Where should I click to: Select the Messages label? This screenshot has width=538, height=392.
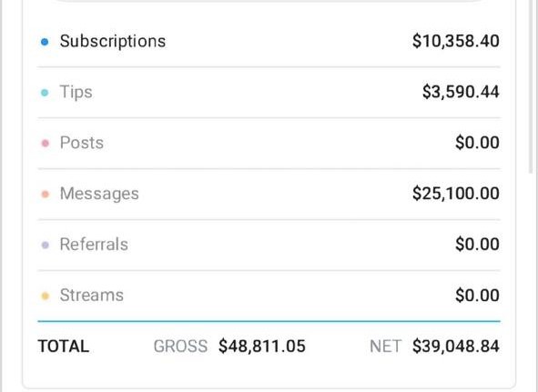[99, 194]
